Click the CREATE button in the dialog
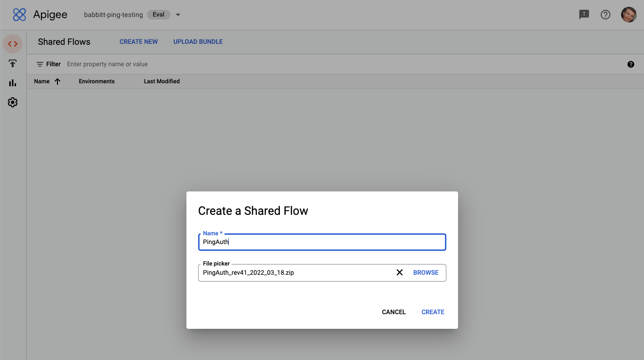 pyautogui.click(x=432, y=312)
